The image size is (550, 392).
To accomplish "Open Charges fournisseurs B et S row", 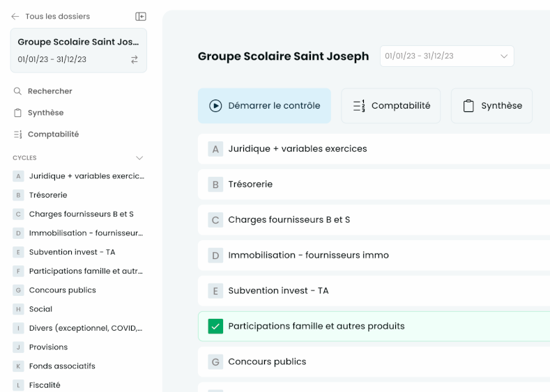I will [x=289, y=220].
